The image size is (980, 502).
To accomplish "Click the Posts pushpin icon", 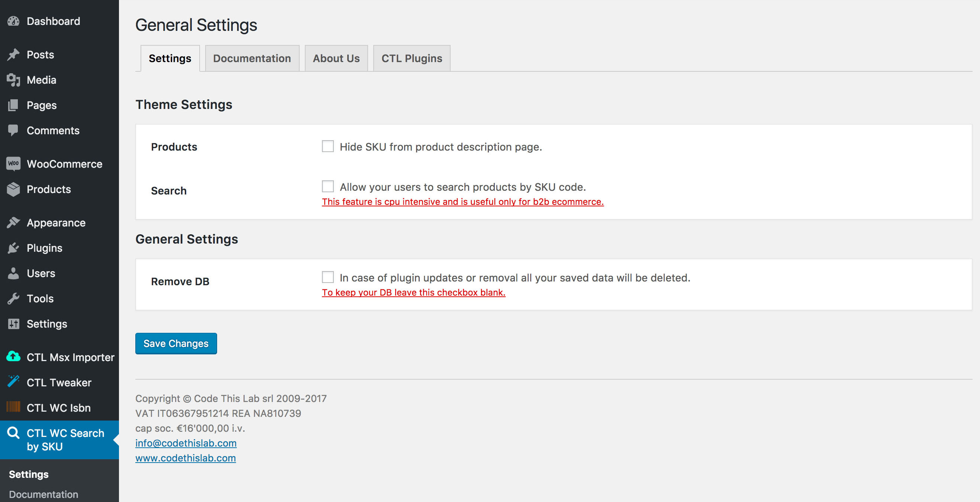I will [13, 54].
